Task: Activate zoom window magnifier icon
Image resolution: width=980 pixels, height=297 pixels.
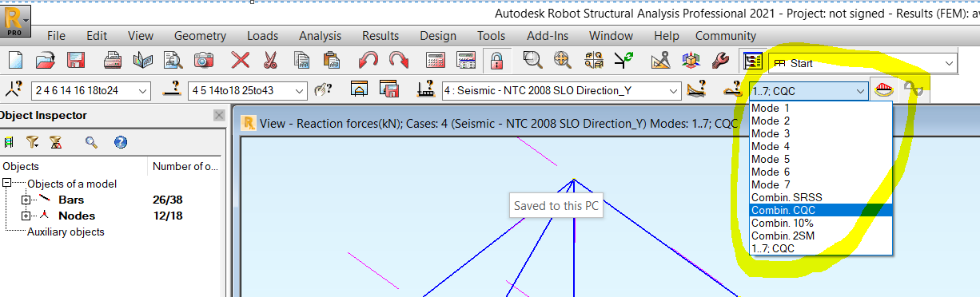Action: tap(532, 61)
